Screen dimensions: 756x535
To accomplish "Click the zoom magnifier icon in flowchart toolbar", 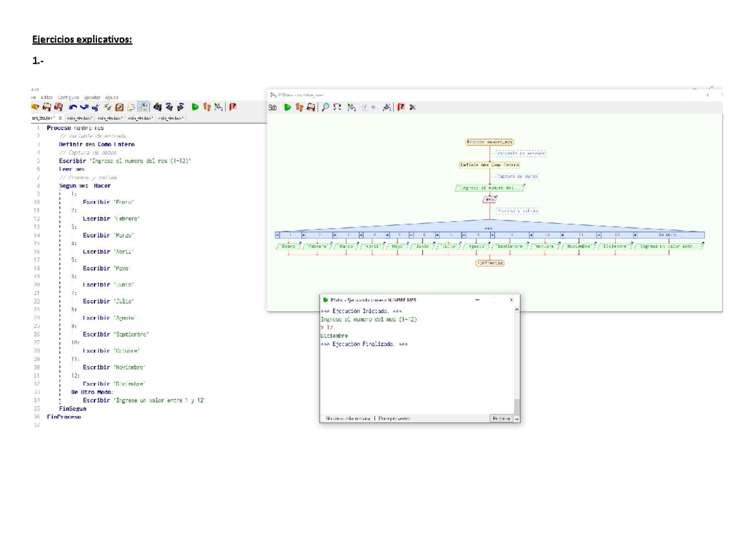I will (326, 107).
